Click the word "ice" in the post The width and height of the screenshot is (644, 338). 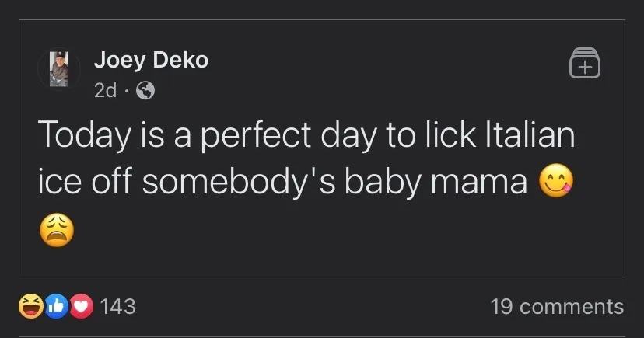pos(56,181)
